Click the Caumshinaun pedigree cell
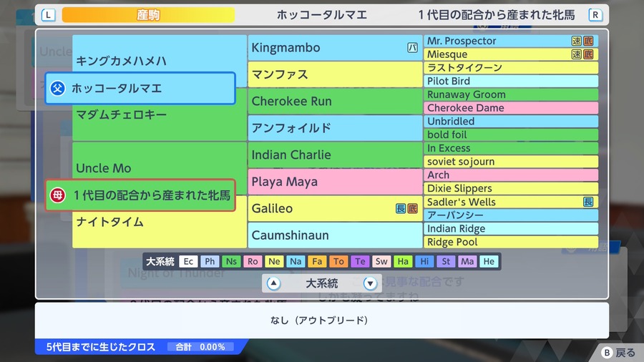The image size is (644, 362). pos(335,235)
